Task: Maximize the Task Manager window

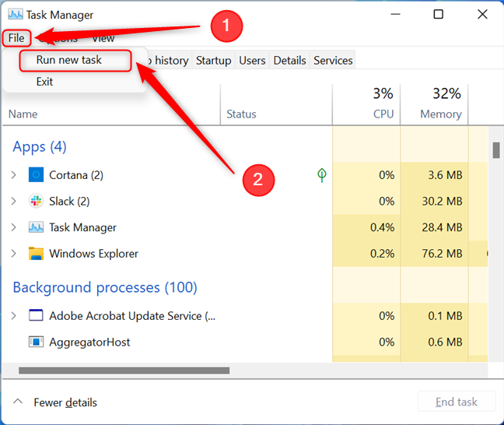Action: (439, 14)
